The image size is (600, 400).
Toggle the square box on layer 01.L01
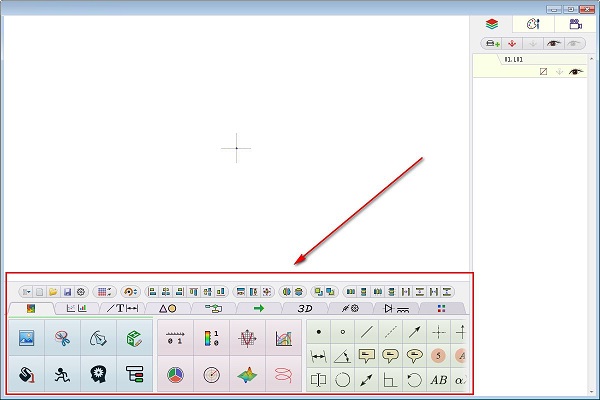pyautogui.click(x=543, y=72)
